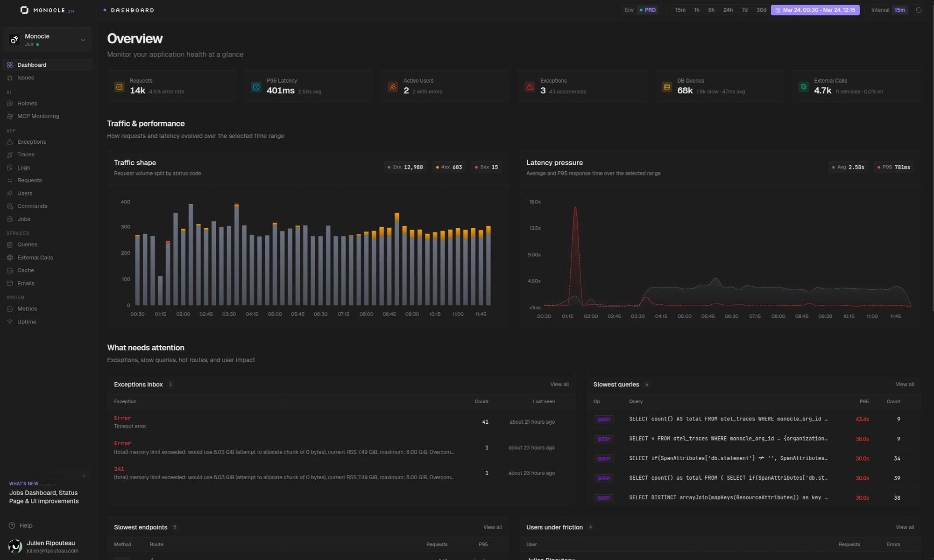Screen dimensions: 934x560
Task: Open the Env PRD environment selector
Action: coord(640,10)
